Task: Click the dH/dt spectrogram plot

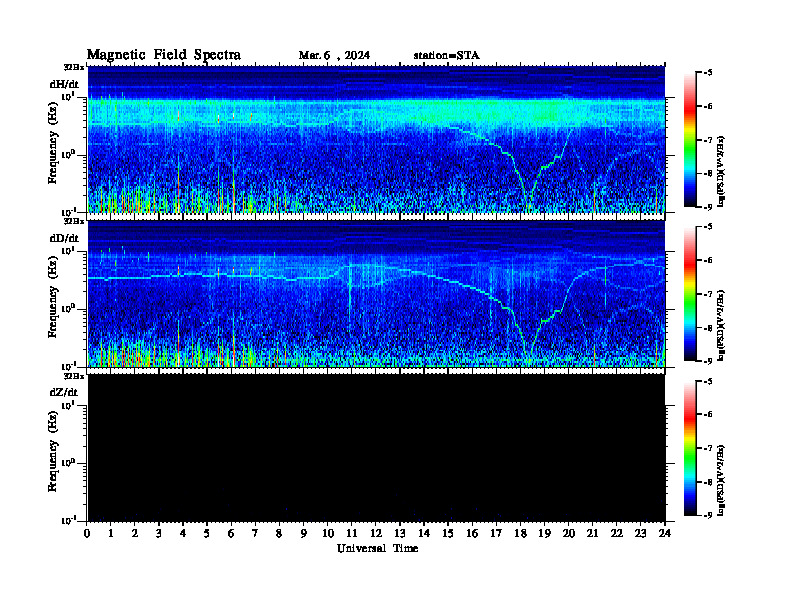Action: [376, 139]
